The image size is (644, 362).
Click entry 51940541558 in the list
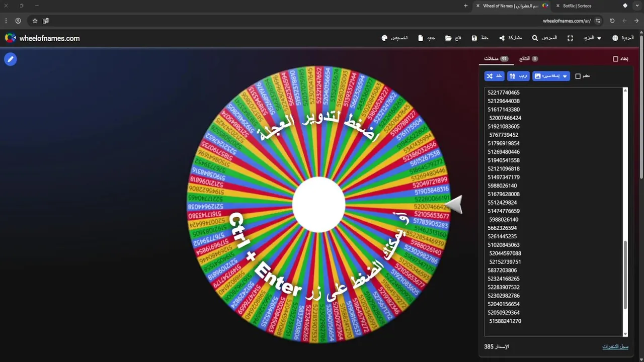tap(504, 160)
